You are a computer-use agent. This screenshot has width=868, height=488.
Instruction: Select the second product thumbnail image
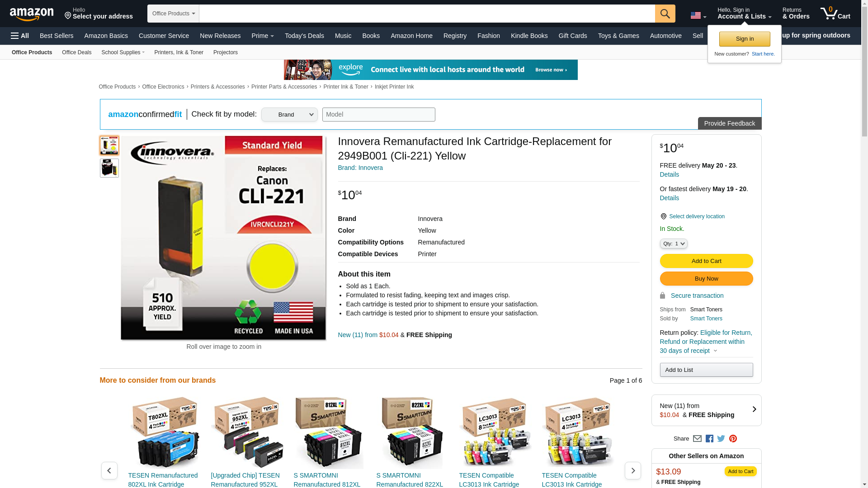click(x=109, y=168)
